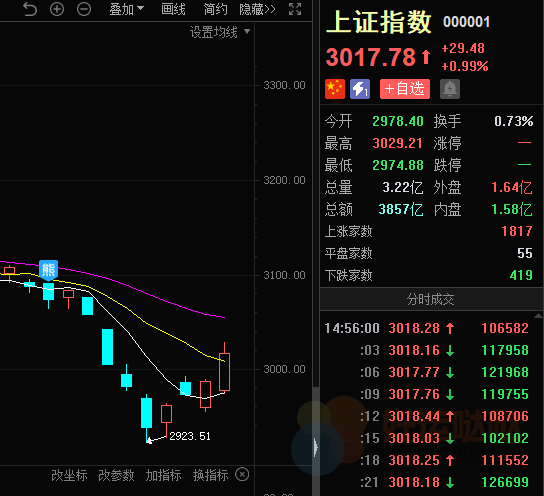This screenshot has height=496, width=544.
Task: Click the 平盘家数 value 55
Action: coord(525,253)
